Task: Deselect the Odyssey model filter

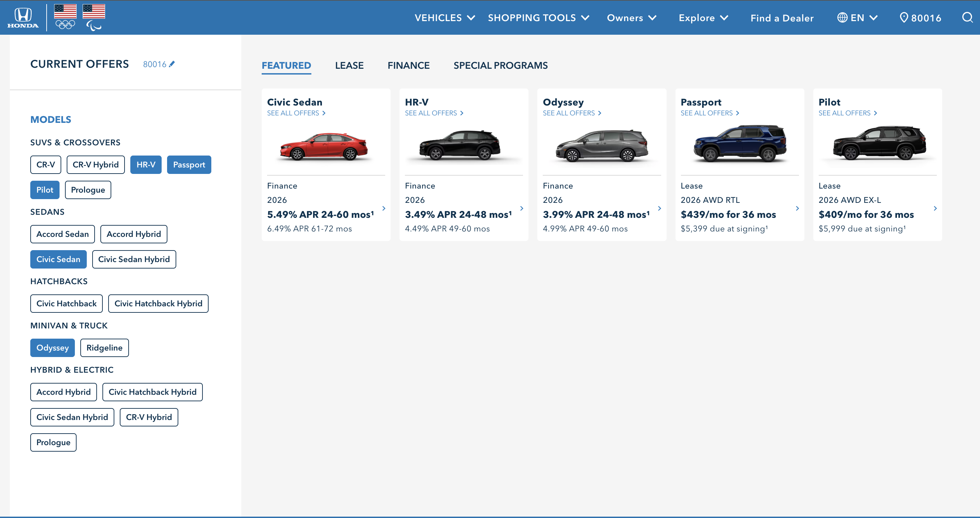Action: pos(52,348)
